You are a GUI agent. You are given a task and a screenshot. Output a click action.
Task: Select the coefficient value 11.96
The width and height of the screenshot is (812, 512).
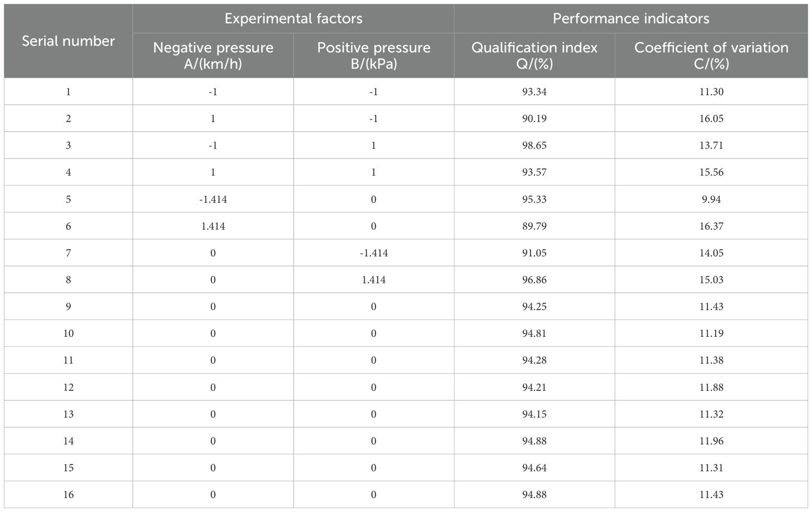click(711, 441)
